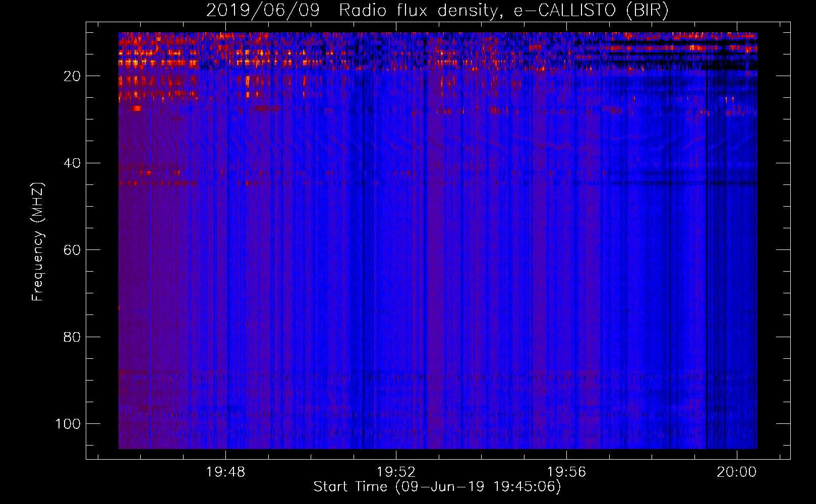Select the '60' frequency axis label
The image size is (816, 504).
(x=72, y=250)
